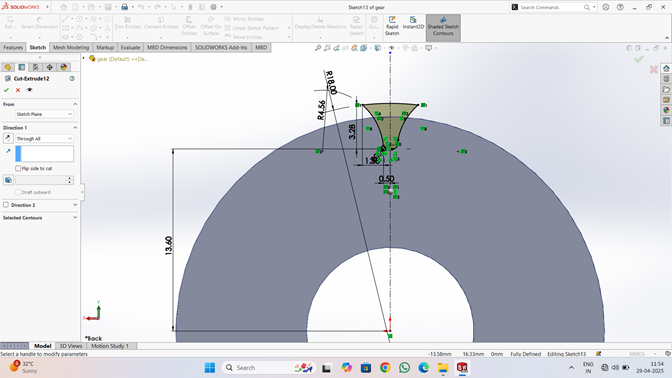The width and height of the screenshot is (672, 378).
Task: Enable the Direction 2 checkbox
Action: click(6, 205)
